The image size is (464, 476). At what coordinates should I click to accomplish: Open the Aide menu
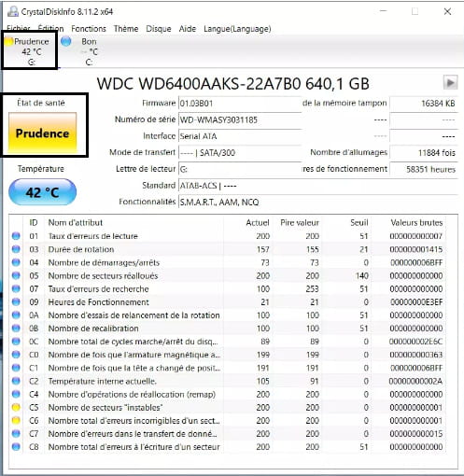pos(188,29)
